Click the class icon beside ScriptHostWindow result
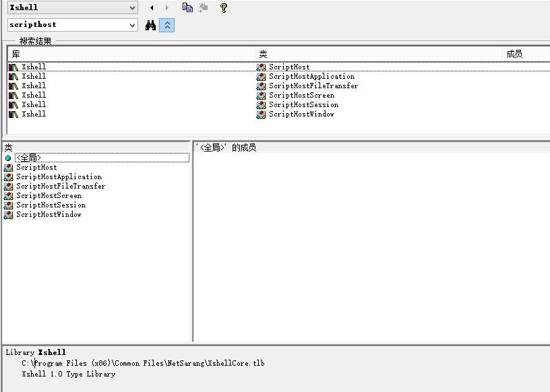This screenshot has height=392, width=550. coord(261,115)
